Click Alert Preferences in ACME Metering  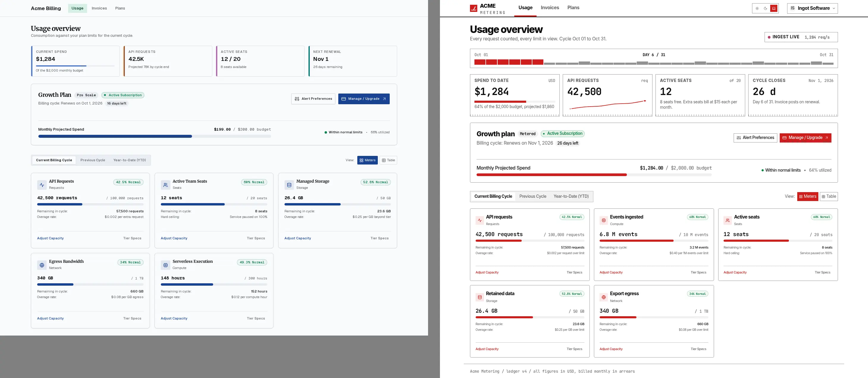755,138
